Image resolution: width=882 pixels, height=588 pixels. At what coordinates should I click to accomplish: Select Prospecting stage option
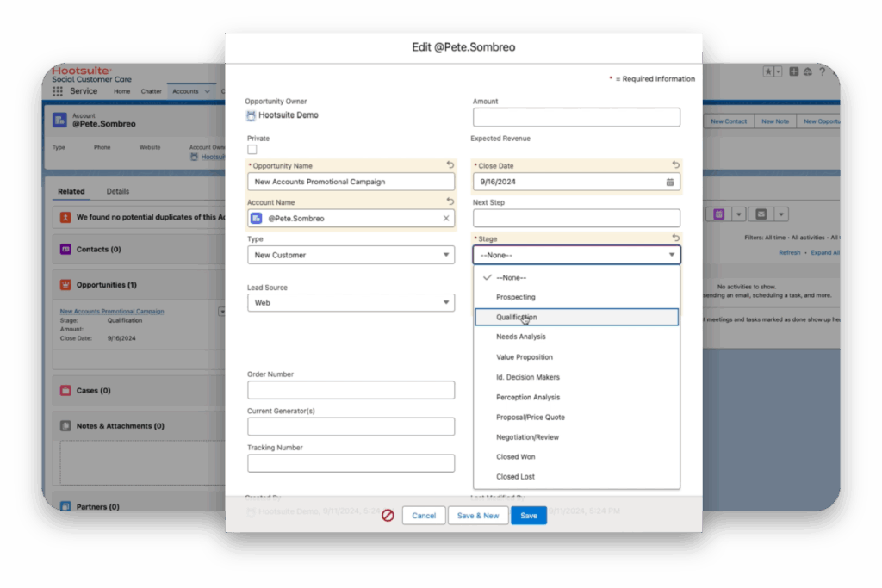576,297
